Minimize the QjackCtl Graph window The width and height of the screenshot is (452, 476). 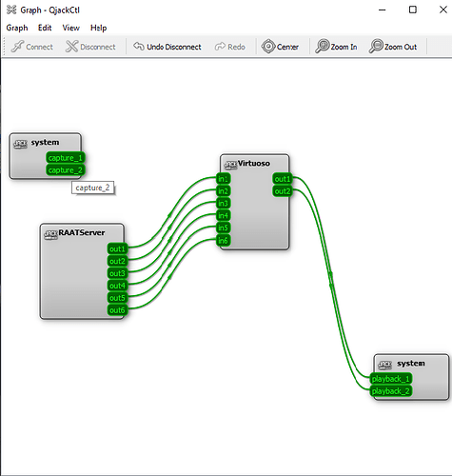coord(383,10)
